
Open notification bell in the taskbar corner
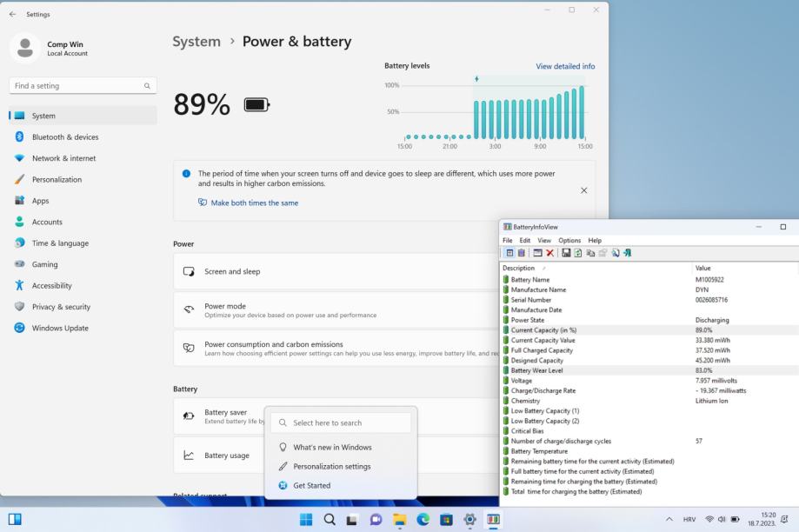tap(785, 519)
